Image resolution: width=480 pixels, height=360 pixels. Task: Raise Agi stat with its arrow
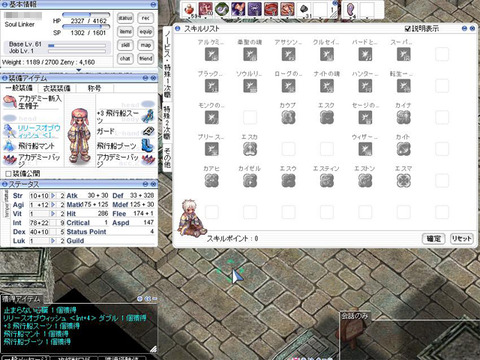pyautogui.click(x=53, y=205)
